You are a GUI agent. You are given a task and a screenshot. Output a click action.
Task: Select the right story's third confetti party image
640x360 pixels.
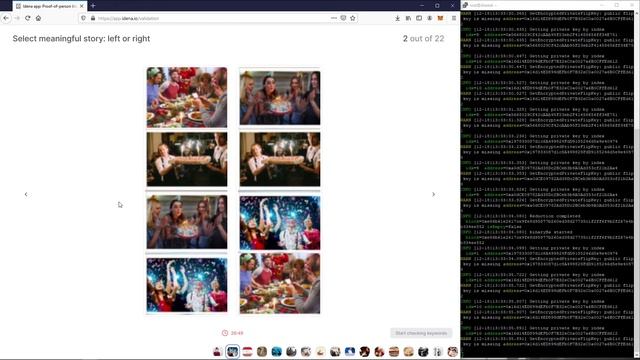(x=280, y=223)
